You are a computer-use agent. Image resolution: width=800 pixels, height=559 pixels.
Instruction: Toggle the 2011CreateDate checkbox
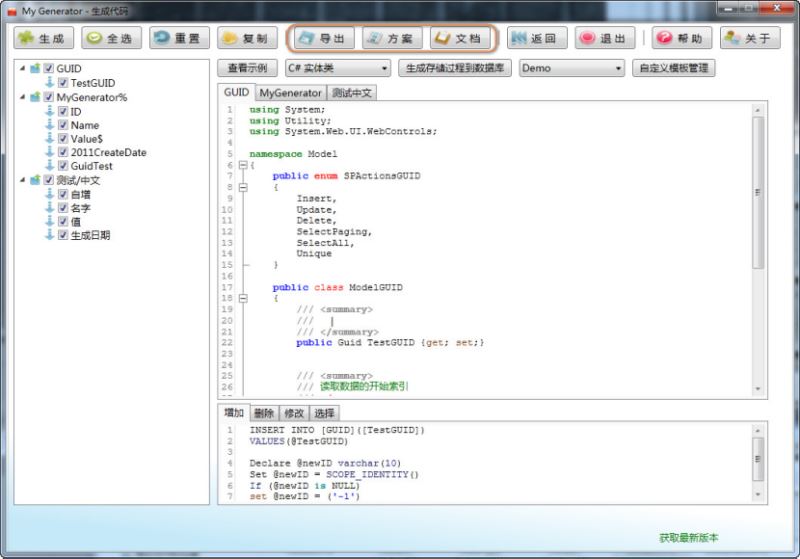[x=63, y=153]
